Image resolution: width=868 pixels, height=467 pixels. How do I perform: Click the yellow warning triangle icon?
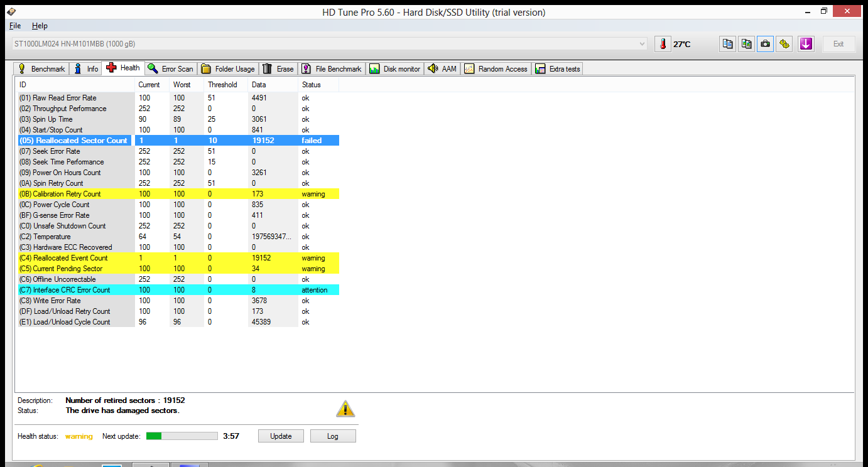345,409
